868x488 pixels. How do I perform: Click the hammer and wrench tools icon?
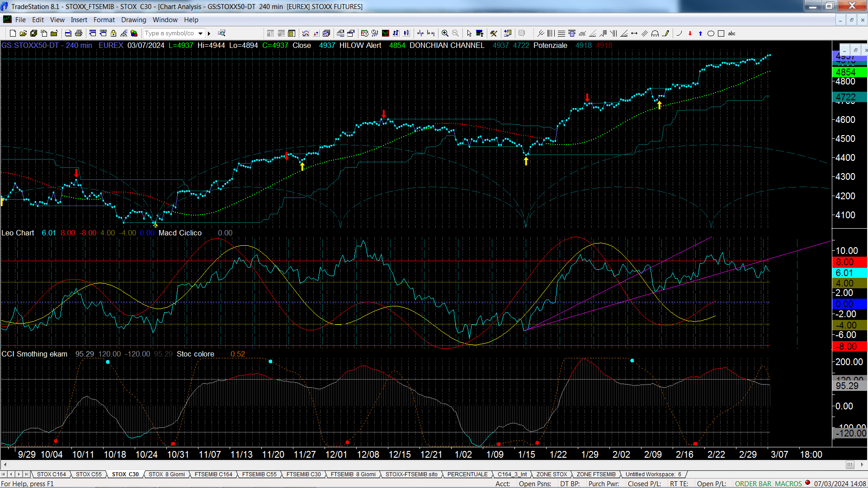494,33
